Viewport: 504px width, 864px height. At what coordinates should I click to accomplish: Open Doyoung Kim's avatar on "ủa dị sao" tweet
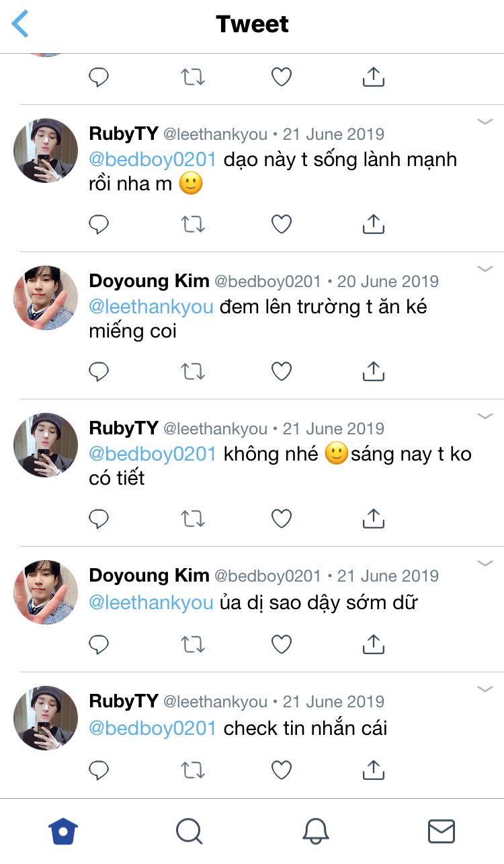46,592
